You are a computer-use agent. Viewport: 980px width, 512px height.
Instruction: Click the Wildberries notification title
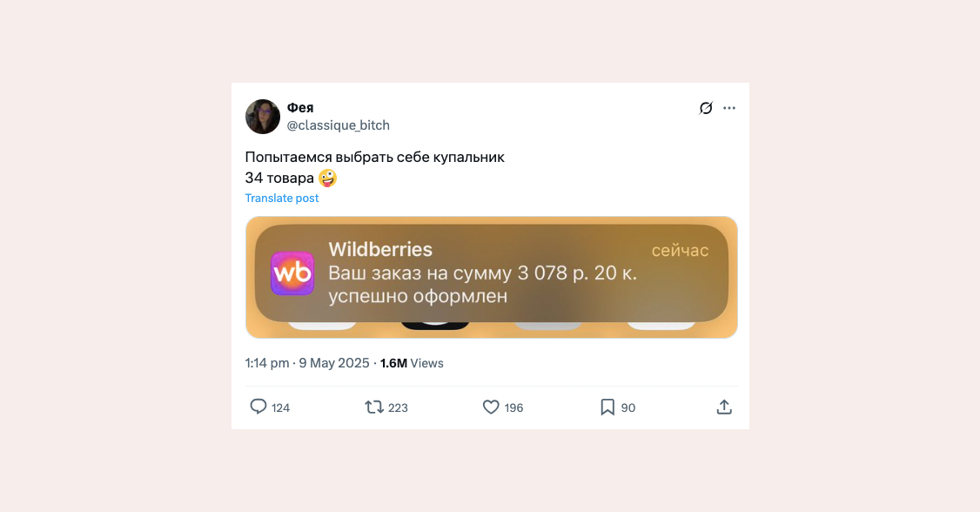coord(380,249)
